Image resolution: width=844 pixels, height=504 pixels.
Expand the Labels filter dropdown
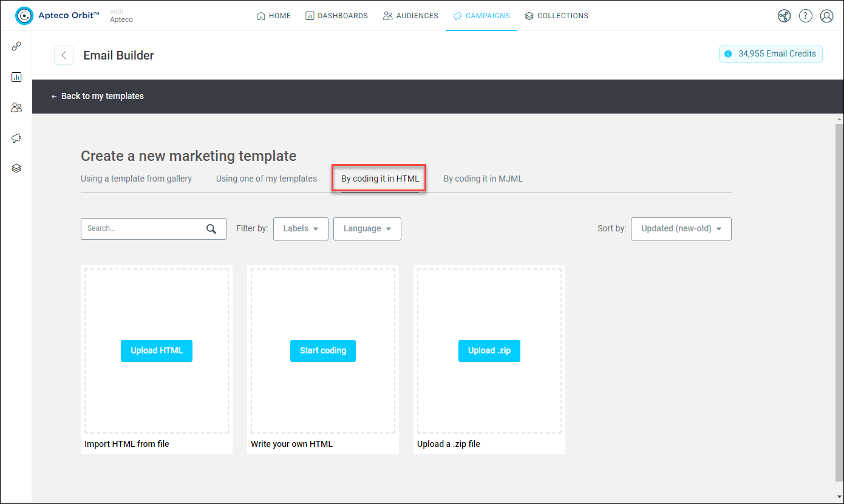coord(301,229)
